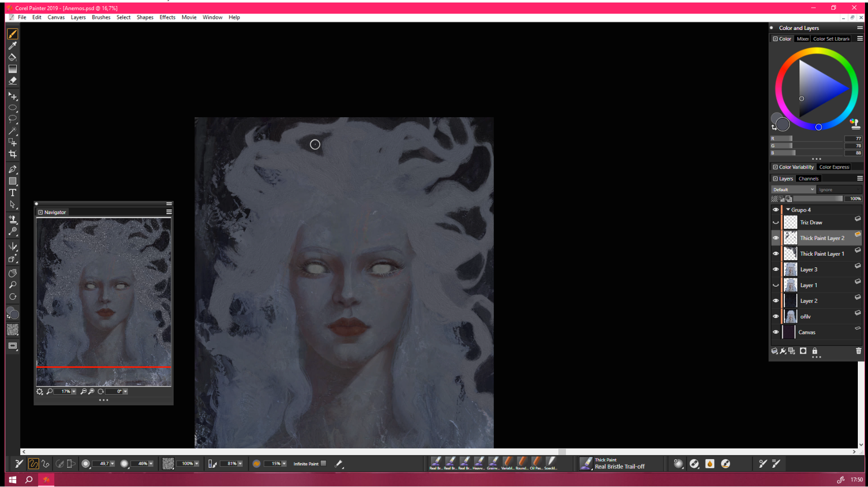Click the zoom in icon in Navigator
Viewport: 868px width, 487px height.
pos(91,392)
